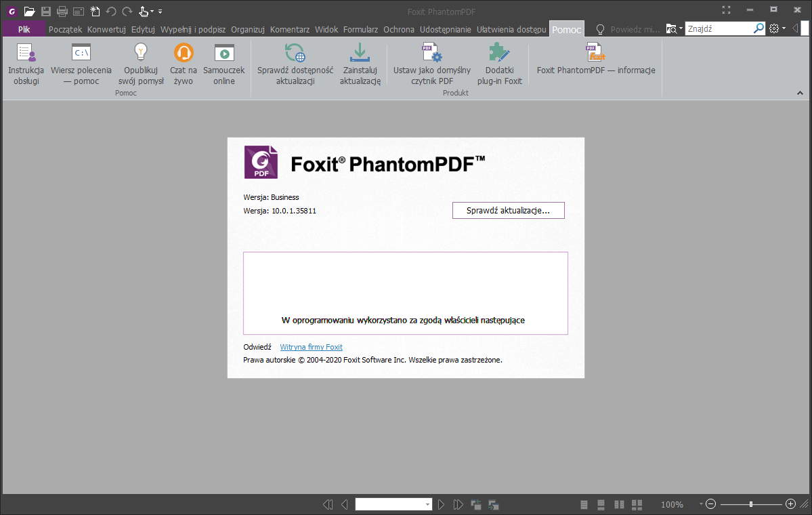This screenshot has width=812, height=515.
Task: Select continuous page view layout
Action: tap(601, 504)
